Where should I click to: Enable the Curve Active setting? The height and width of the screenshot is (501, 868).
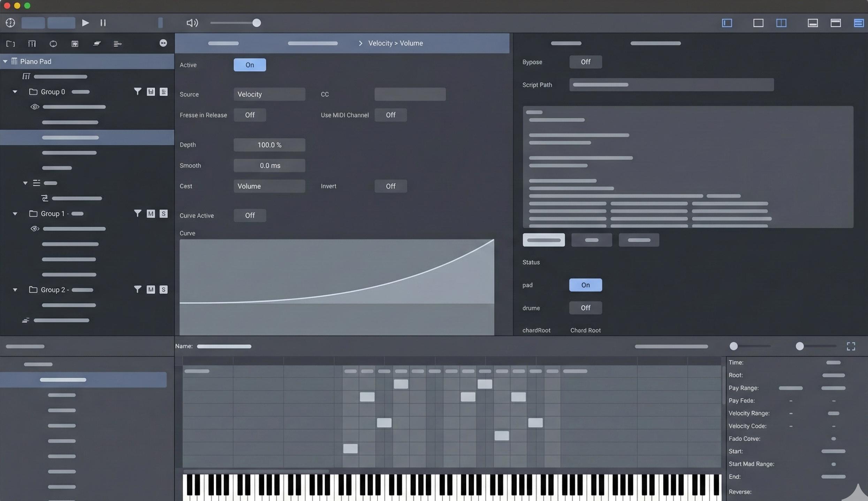[x=250, y=215]
